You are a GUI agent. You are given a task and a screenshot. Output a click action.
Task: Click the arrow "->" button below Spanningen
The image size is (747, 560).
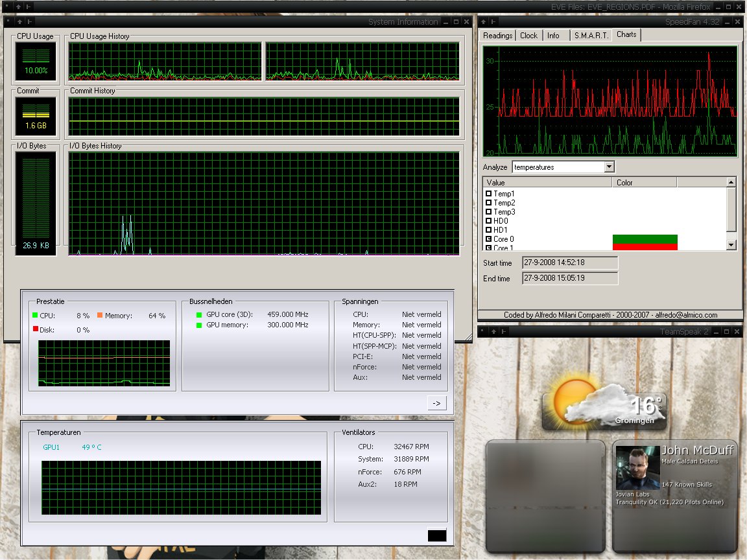pyautogui.click(x=436, y=403)
